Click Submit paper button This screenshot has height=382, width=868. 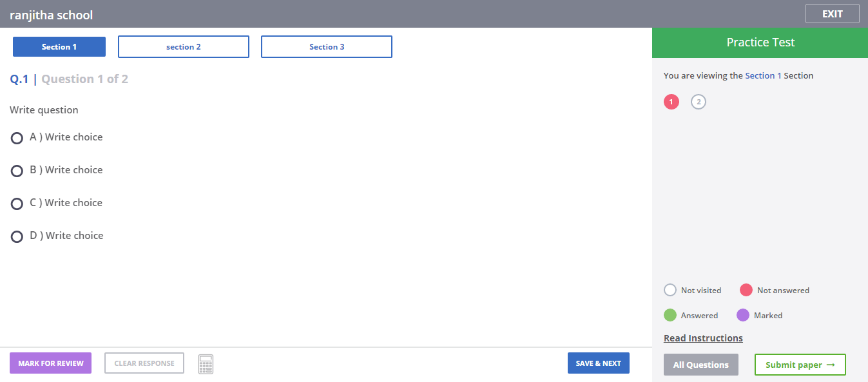(800, 365)
